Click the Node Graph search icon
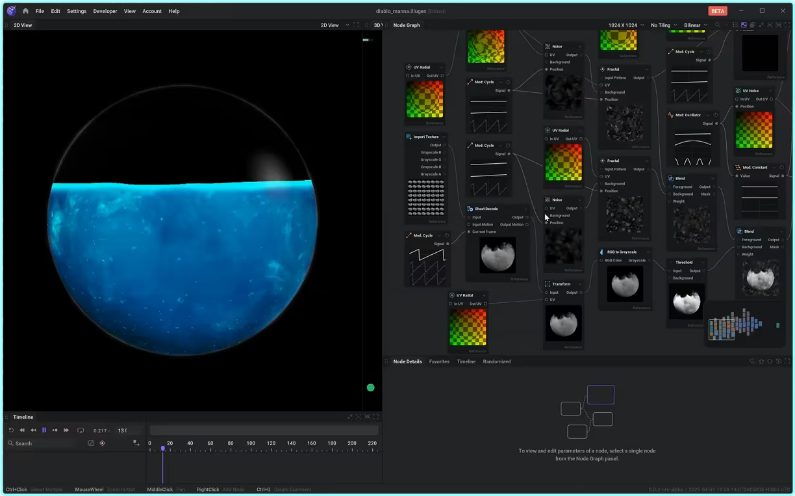This screenshot has width=795, height=496. click(x=717, y=25)
